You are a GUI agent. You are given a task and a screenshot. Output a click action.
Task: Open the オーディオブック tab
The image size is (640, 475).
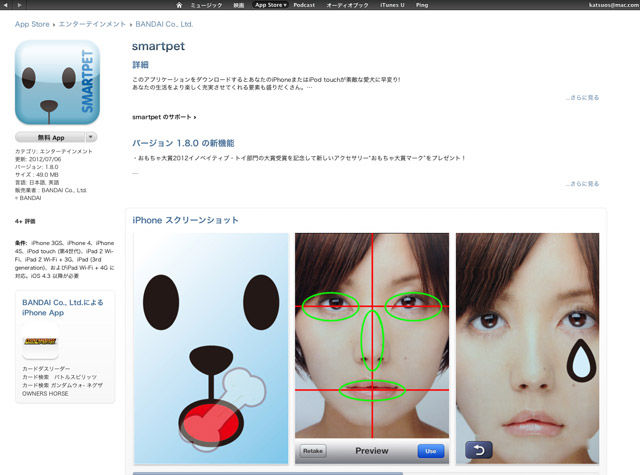(x=347, y=5)
